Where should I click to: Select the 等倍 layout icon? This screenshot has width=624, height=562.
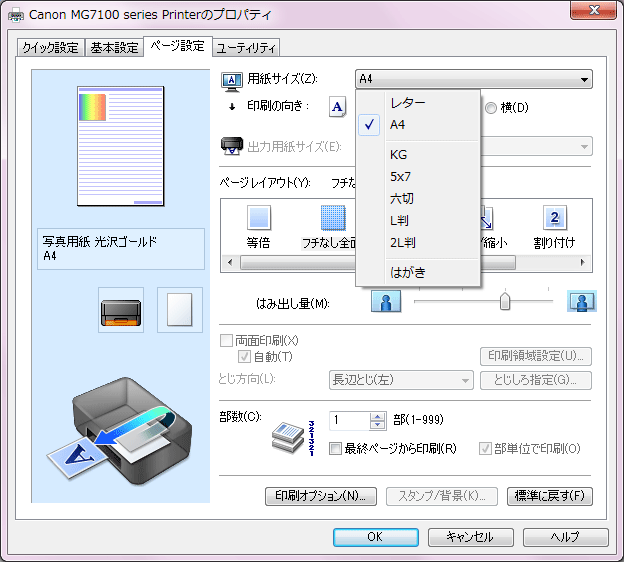[259, 218]
